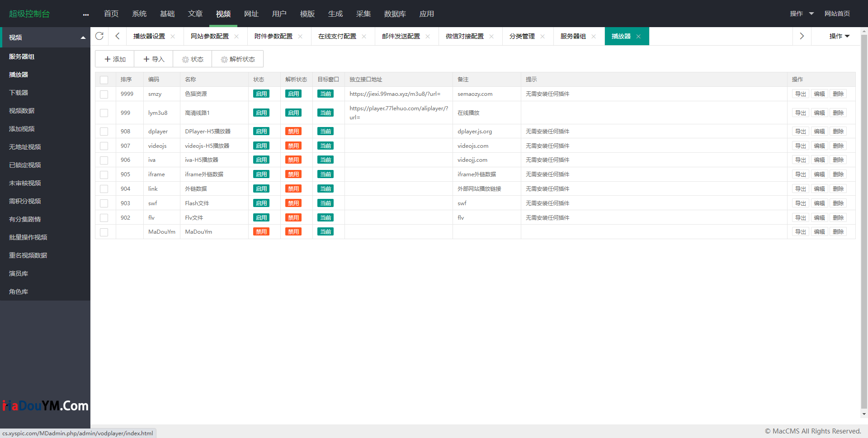Check the box for the MaDouYm row
This screenshot has height=438, width=868.
point(104,232)
